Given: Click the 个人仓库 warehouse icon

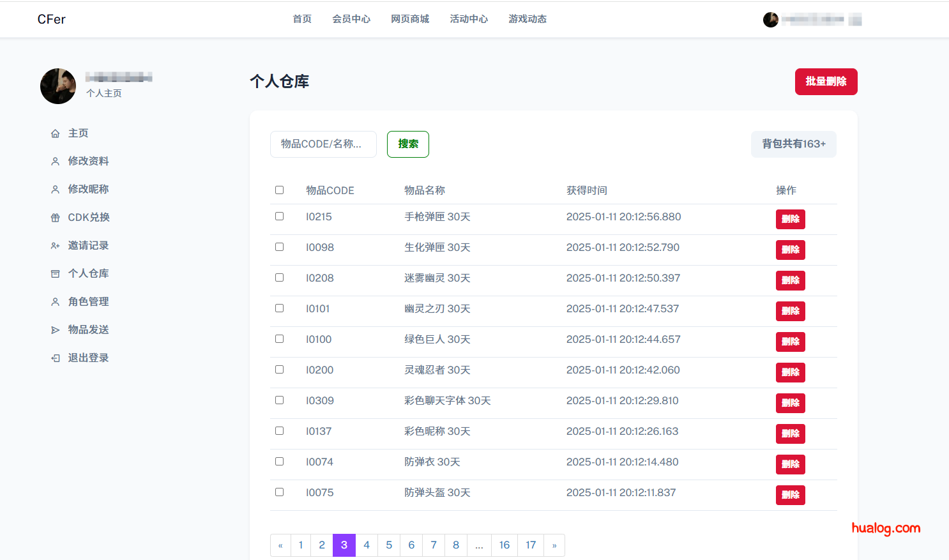Looking at the screenshot, I should pos(56,273).
